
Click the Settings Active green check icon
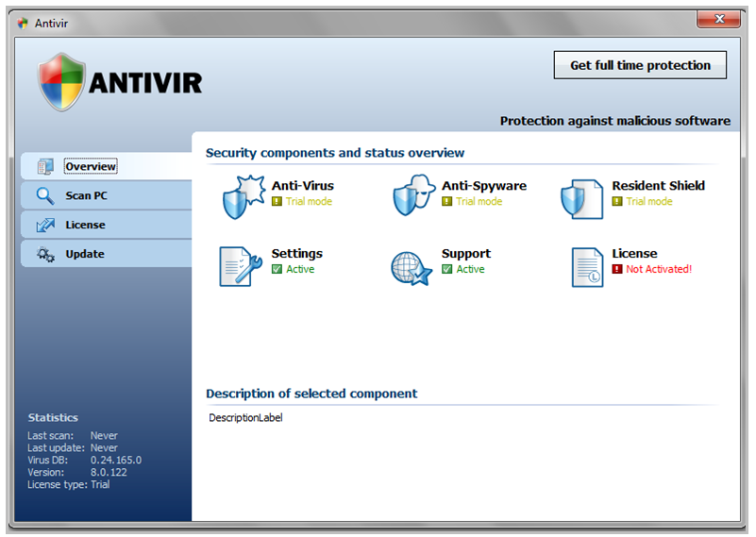[277, 269]
